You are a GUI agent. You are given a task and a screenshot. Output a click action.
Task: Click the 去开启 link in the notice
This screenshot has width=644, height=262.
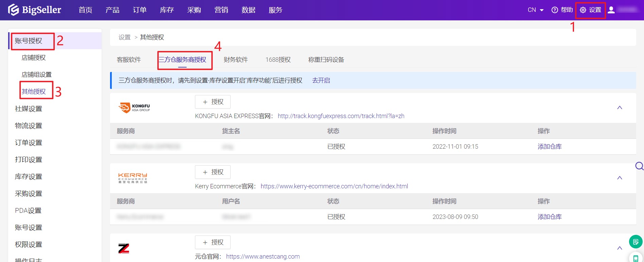click(321, 80)
